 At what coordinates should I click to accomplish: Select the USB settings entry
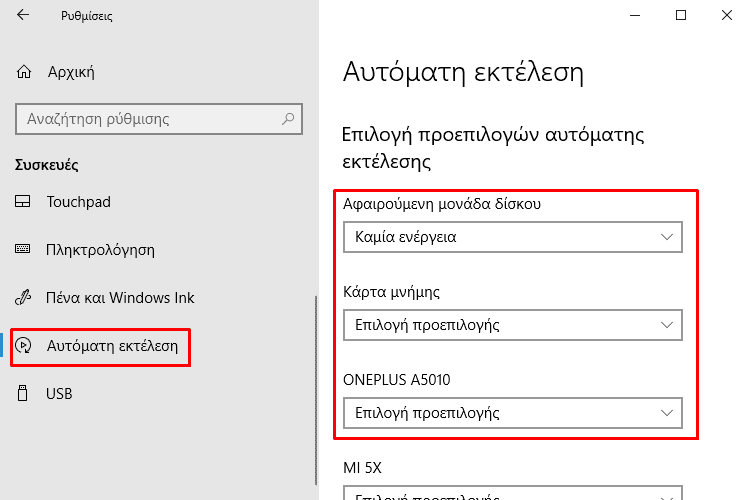click(60, 394)
